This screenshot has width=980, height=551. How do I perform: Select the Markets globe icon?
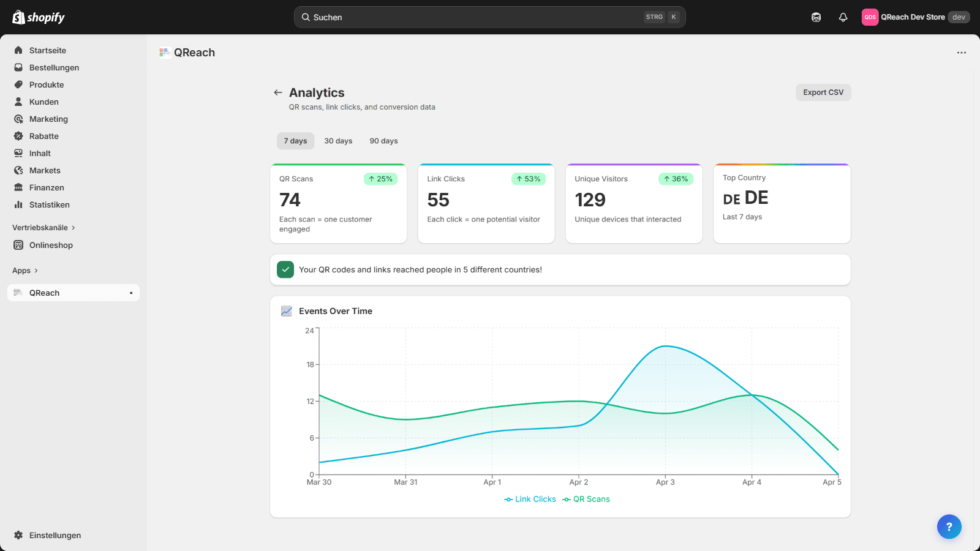coord(19,170)
